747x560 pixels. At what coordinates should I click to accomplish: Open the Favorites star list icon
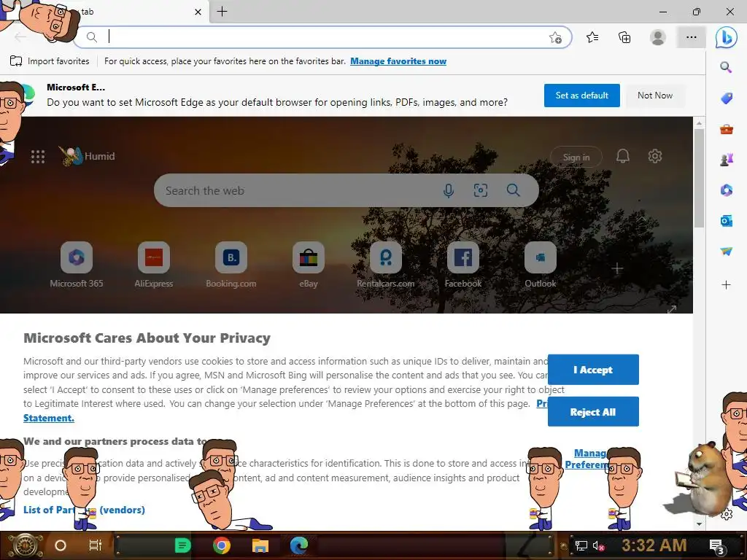pos(592,37)
